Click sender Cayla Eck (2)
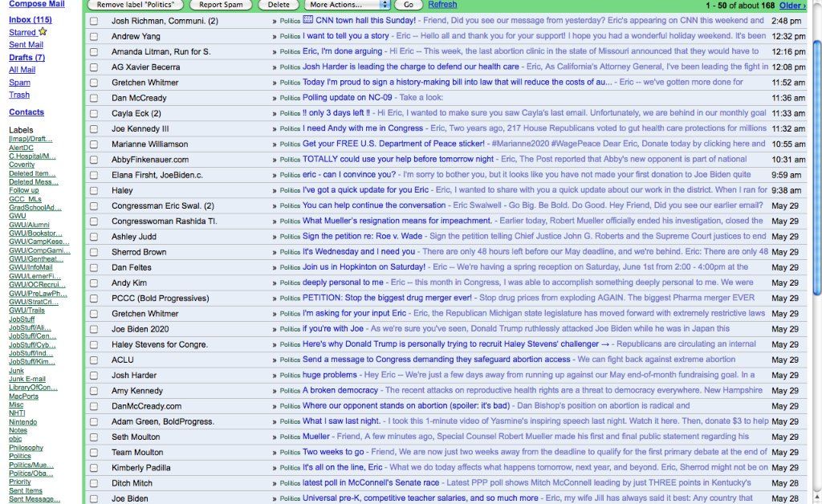The width and height of the screenshot is (822, 504). coord(136,114)
